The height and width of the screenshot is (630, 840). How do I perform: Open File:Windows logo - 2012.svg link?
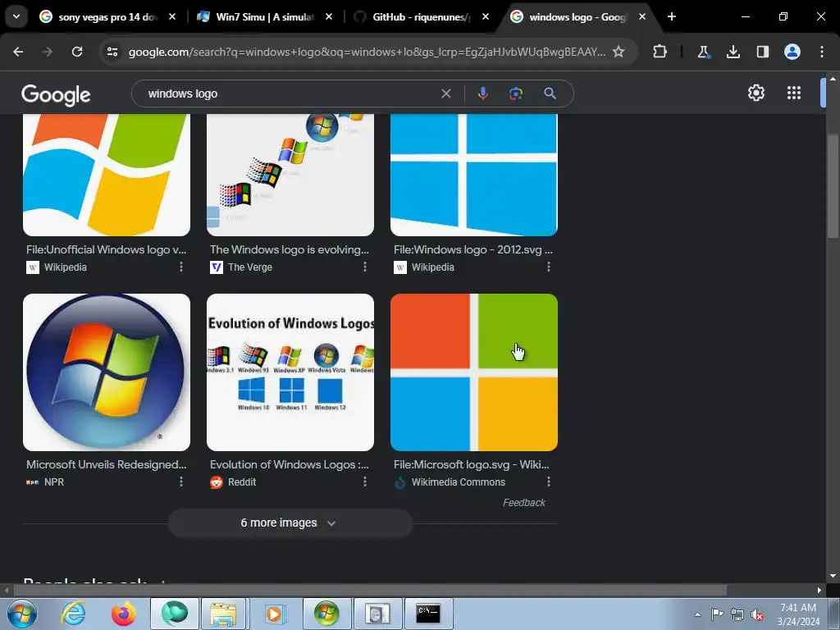(473, 249)
